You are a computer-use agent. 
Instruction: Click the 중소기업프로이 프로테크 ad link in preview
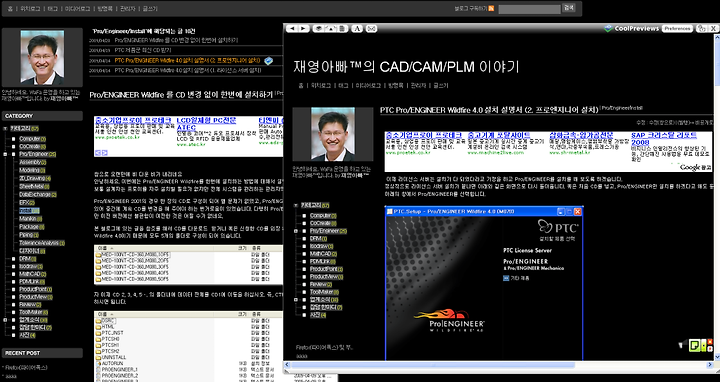coord(423,135)
